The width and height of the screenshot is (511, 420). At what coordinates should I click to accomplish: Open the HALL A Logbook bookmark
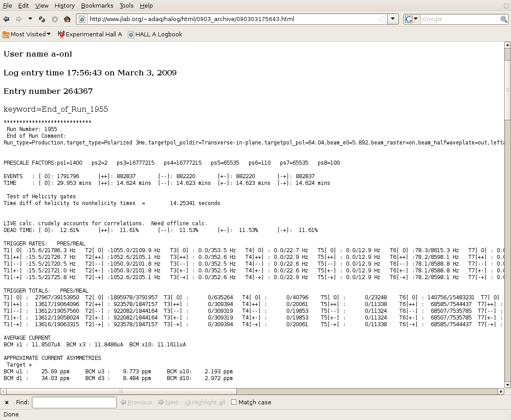point(155,34)
